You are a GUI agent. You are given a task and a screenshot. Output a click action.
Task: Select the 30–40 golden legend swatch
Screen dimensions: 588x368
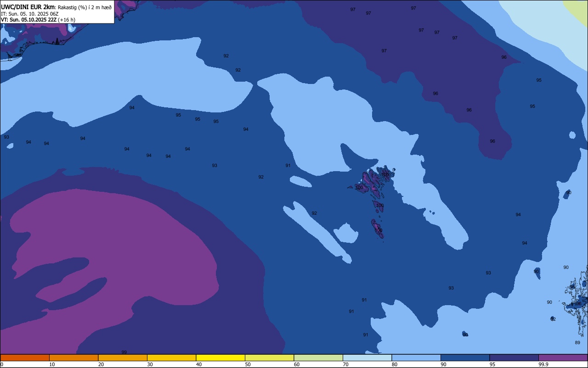tap(171, 357)
